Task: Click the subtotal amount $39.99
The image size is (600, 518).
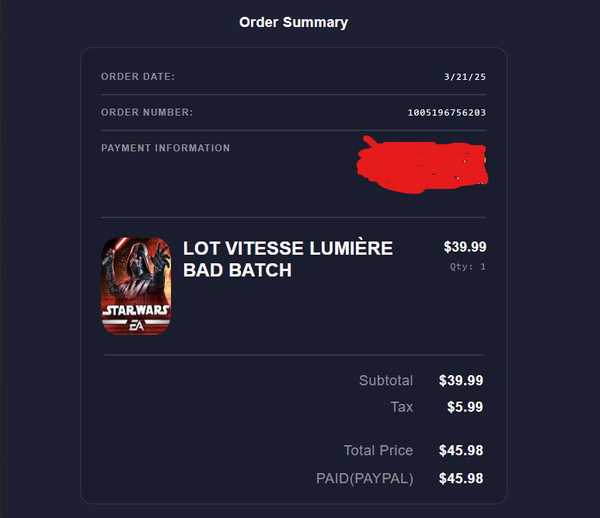Action: click(x=461, y=381)
